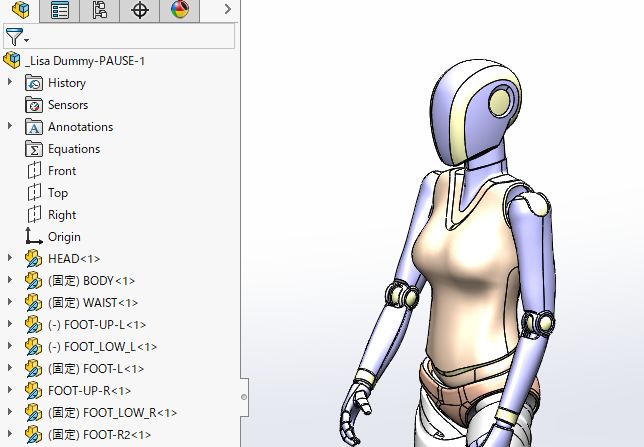This screenshot has width=644, height=447.
Task: Click the Right plane icon
Action: (x=34, y=214)
